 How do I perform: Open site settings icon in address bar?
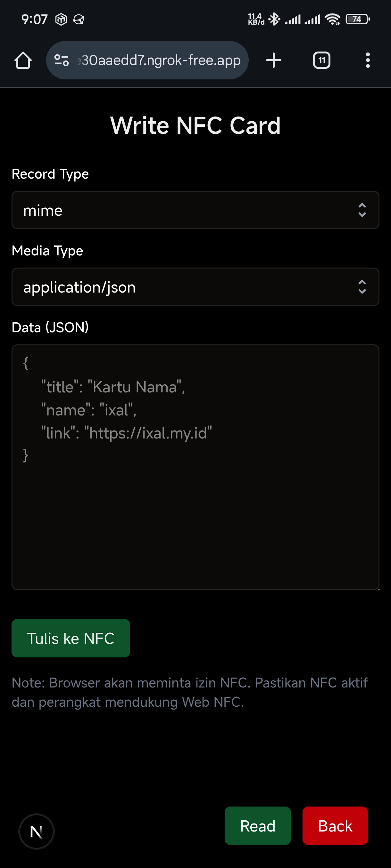coord(62,60)
